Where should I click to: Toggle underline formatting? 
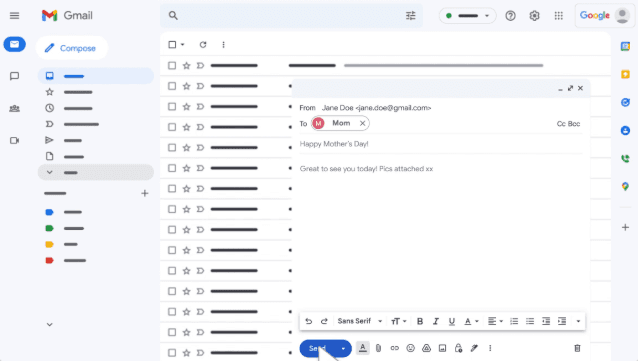pyautogui.click(x=452, y=321)
